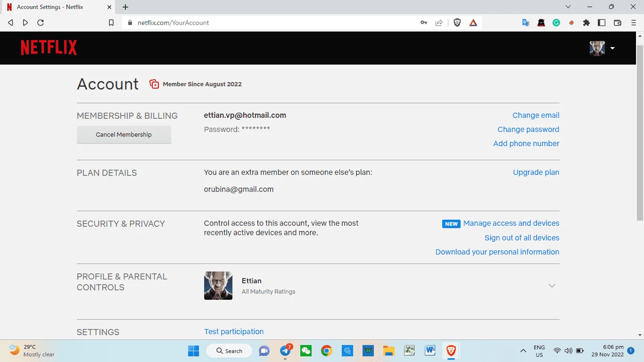Screen dimensions: 644x362
Task: Expand the profile dropdown arrow in header
Action: click(612, 48)
